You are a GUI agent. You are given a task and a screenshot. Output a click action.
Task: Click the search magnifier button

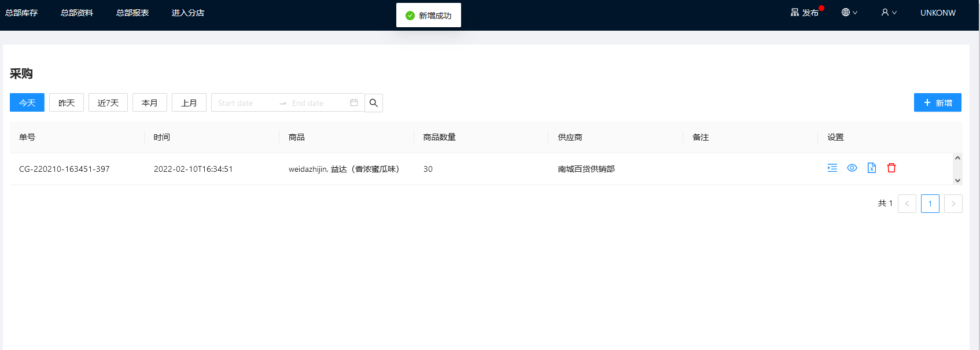coord(374,102)
